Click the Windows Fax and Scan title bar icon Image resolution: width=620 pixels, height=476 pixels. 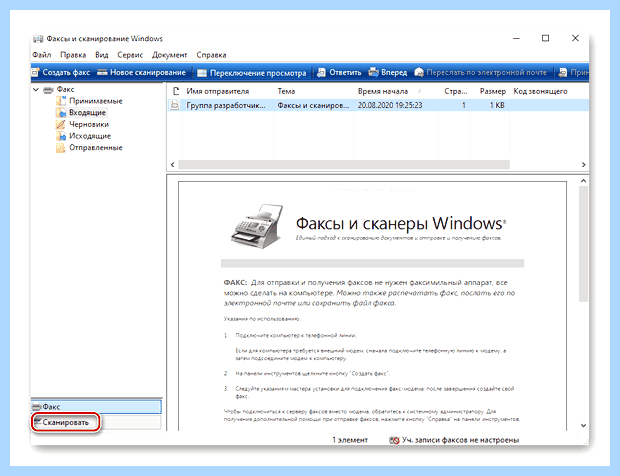pyautogui.click(x=38, y=39)
